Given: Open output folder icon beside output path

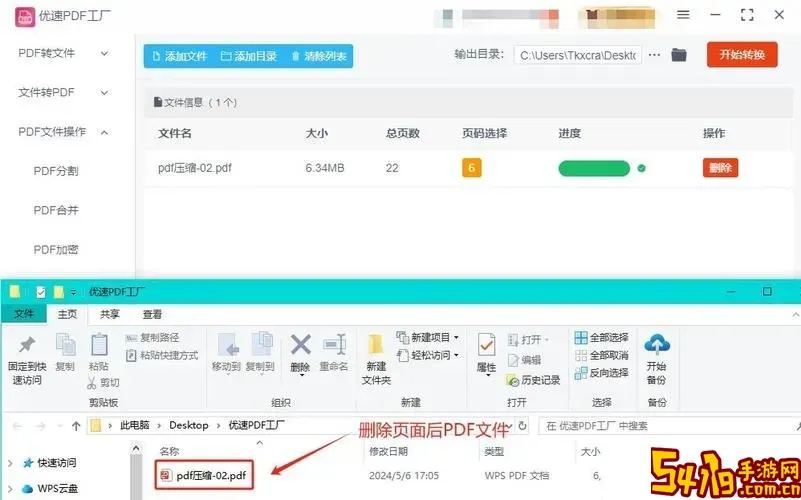Looking at the screenshot, I should 679,55.
